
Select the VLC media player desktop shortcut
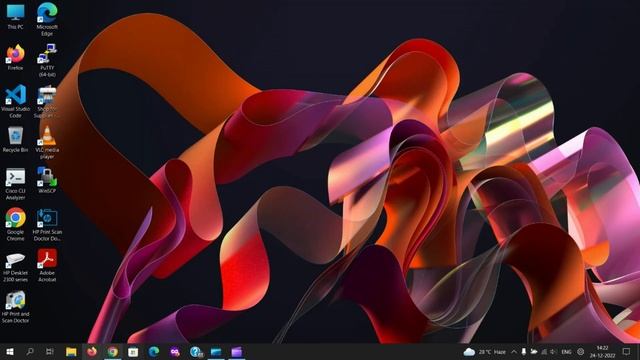(x=47, y=142)
